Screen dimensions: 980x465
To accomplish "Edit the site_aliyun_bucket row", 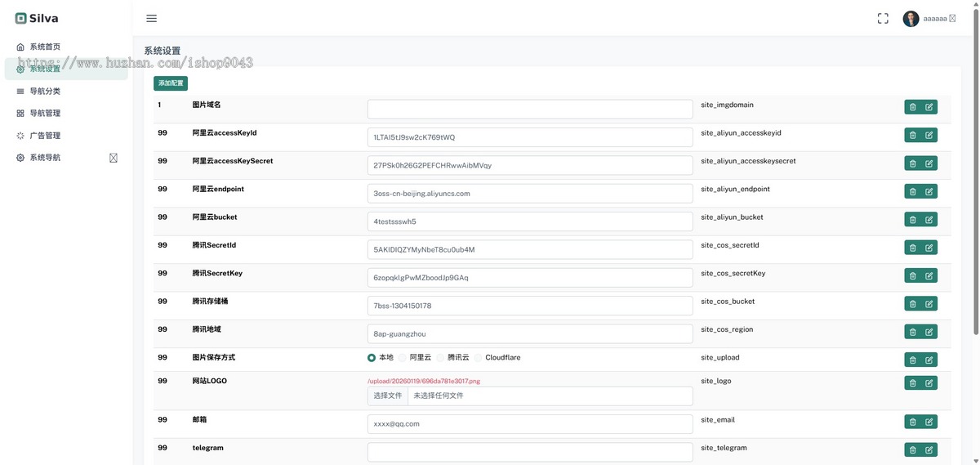I will click(929, 219).
